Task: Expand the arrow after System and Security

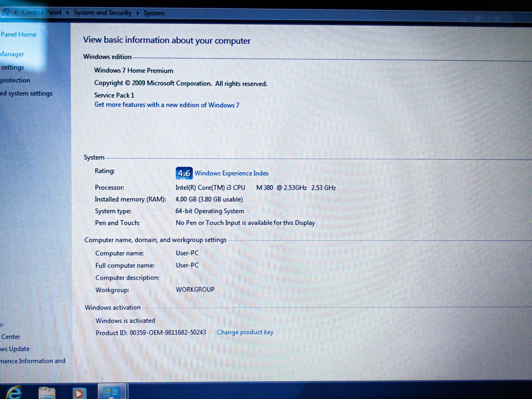Action: (138, 13)
